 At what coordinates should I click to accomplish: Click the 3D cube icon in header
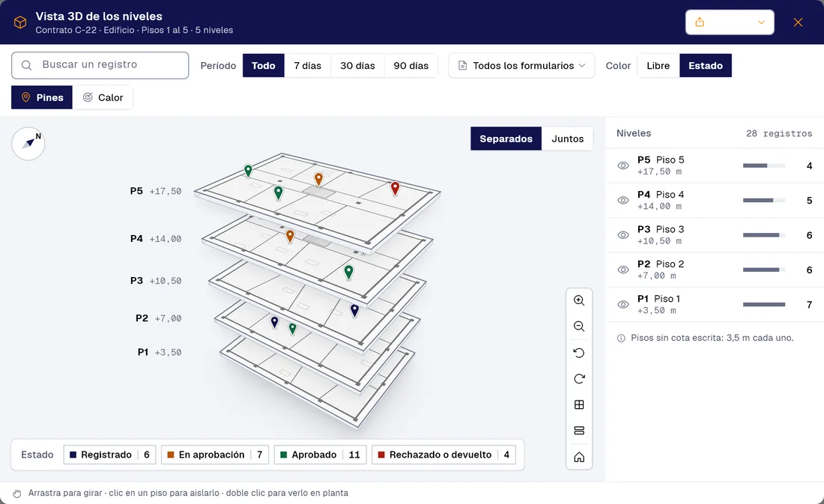(20, 22)
